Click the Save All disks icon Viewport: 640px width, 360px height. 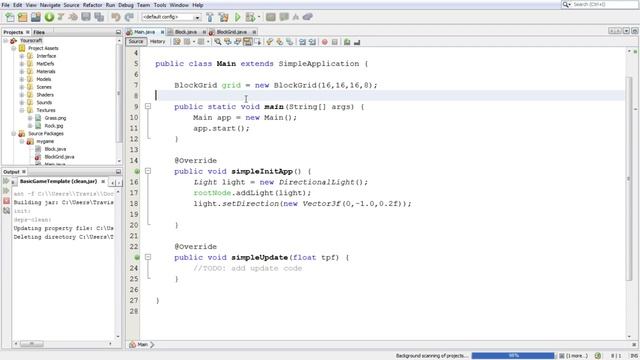99,17
